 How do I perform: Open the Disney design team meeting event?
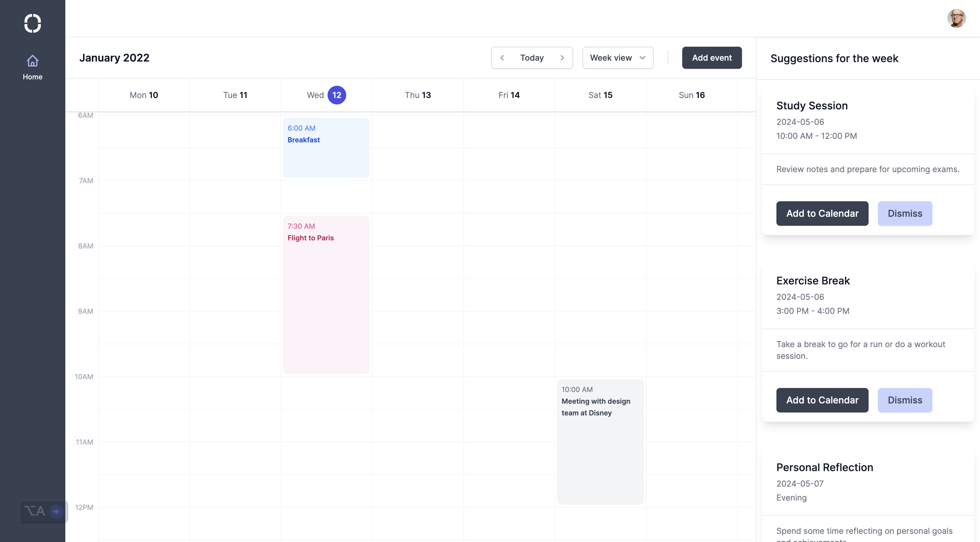[x=600, y=442]
